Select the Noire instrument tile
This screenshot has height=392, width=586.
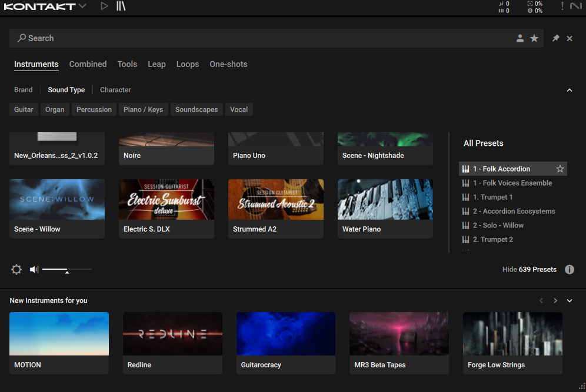pyautogui.click(x=167, y=149)
